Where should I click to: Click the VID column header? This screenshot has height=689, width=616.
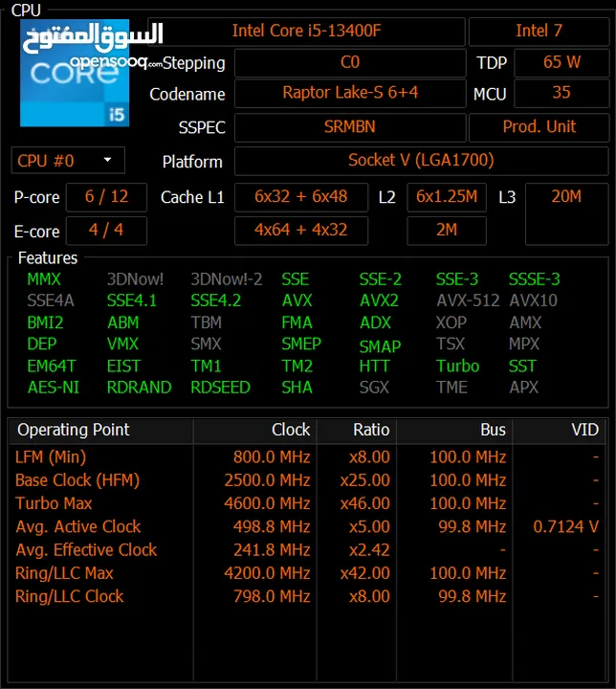(x=560, y=431)
